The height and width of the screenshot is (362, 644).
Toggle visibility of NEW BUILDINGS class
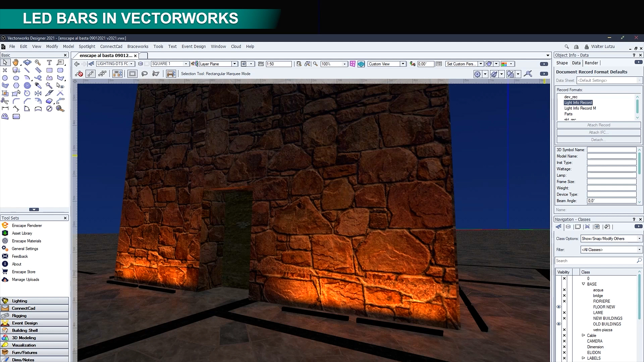click(x=564, y=318)
